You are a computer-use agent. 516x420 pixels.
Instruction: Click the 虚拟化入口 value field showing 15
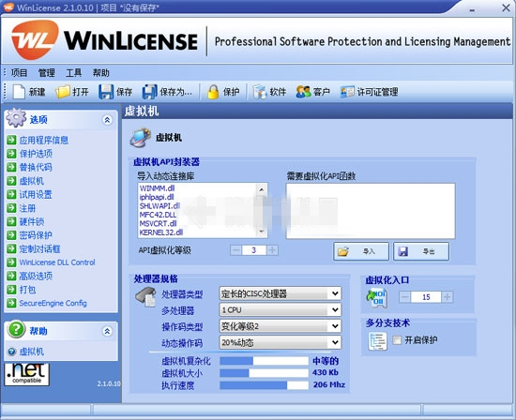point(426,297)
